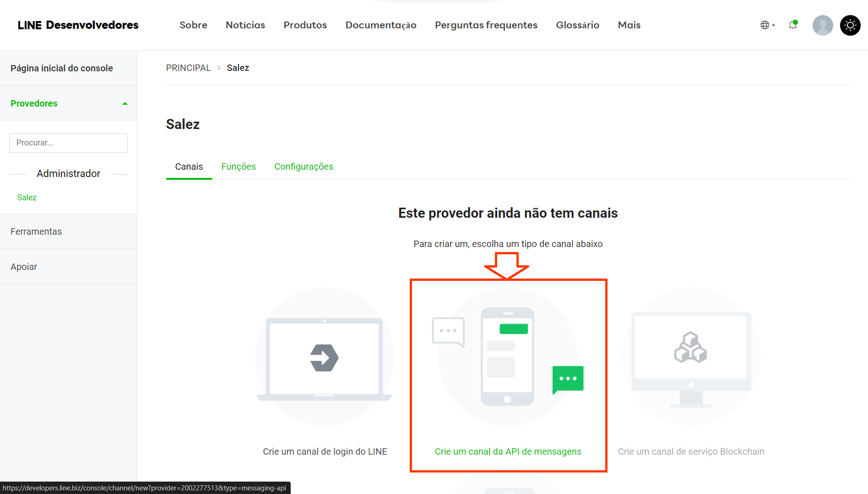Select the Salez provider in sidebar
The image size is (868, 494).
click(x=27, y=198)
